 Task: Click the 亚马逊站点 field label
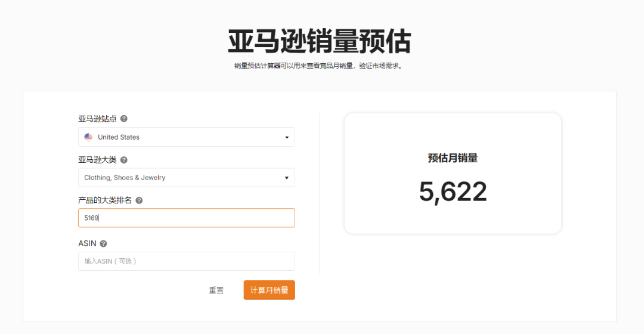pyautogui.click(x=97, y=119)
